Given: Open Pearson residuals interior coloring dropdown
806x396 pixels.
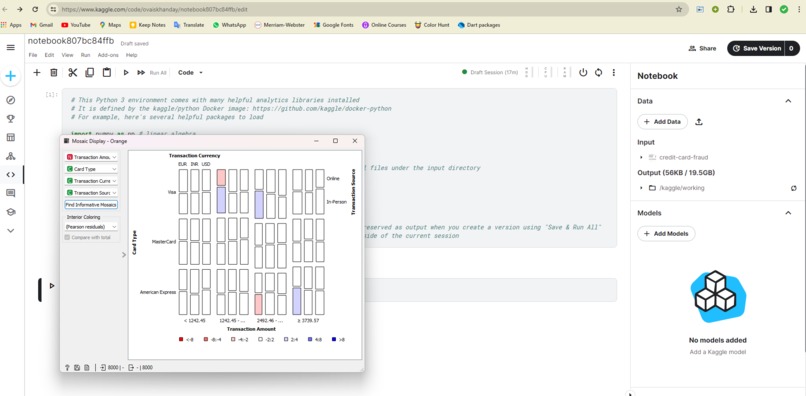Looking at the screenshot, I should [91, 227].
